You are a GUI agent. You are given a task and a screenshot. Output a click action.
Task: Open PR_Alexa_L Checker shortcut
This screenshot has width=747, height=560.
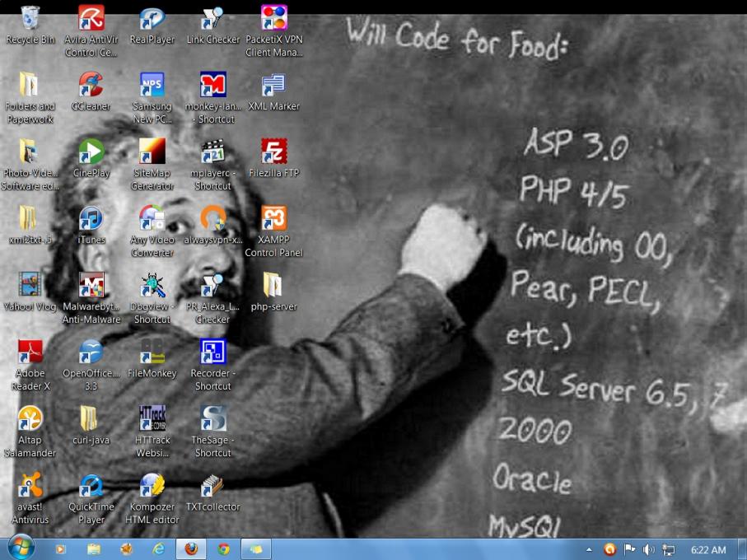pos(213,285)
